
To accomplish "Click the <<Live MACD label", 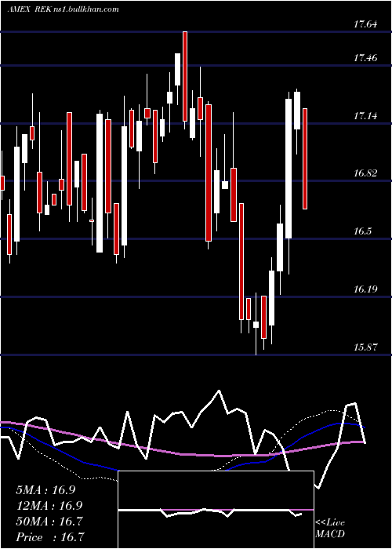I will tap(330, 529).
